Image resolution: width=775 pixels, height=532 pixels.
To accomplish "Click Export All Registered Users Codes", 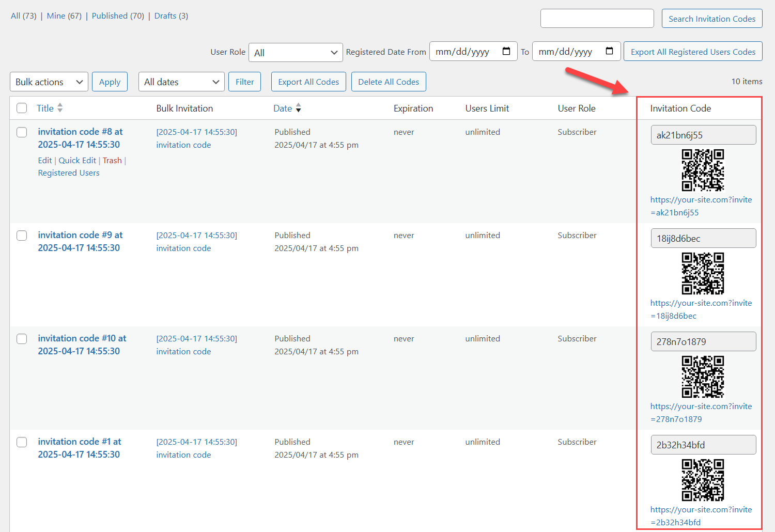I will (693, 52).
